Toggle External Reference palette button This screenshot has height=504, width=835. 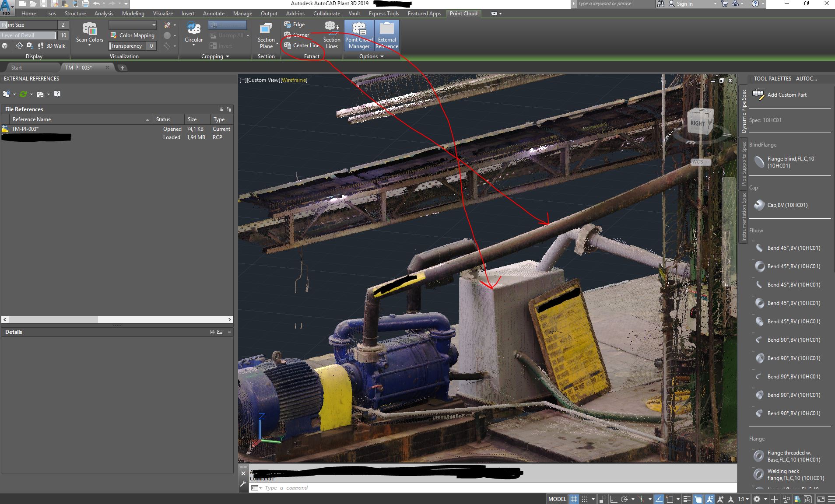(x=387, y=35)
